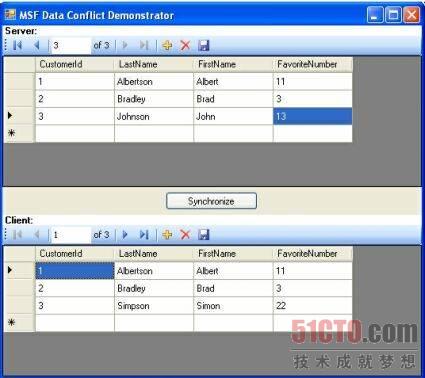Save Client data with floppy disk icon
The height and width of the screenshot is (378, 425).
pos(204,235)
